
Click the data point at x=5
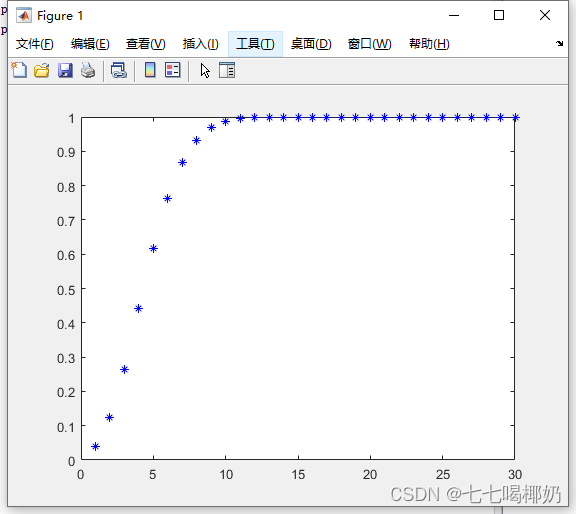(154, 249)
